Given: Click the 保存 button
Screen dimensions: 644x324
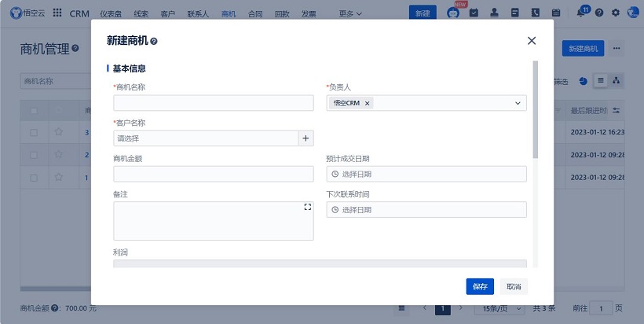Looking at the screenshot, I should (x=480, y=286).
